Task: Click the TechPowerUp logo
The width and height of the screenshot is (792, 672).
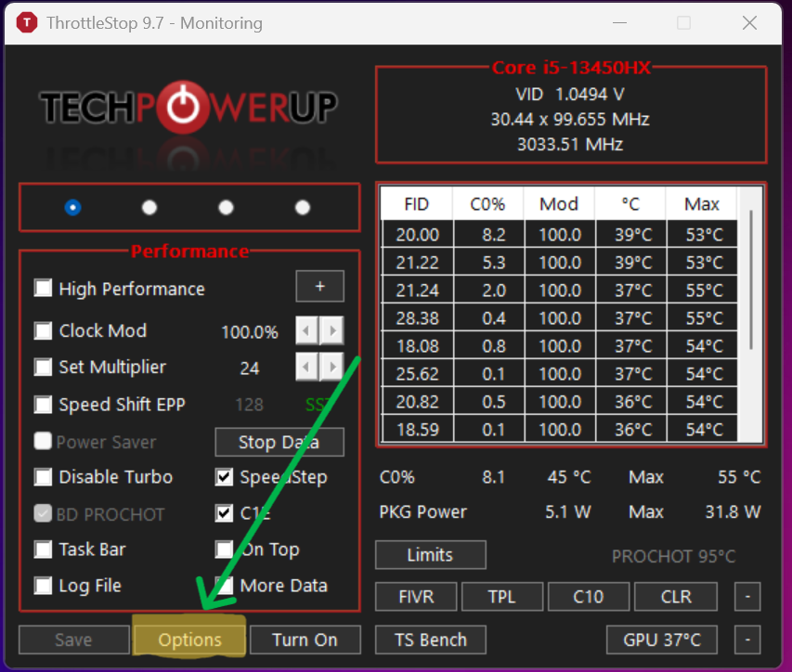Action: (x=188, y=107)
